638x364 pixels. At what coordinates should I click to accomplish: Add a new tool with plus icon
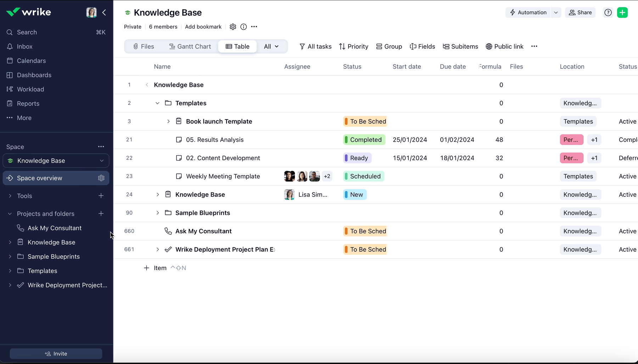pyautogui.click(x=101, y=196)
